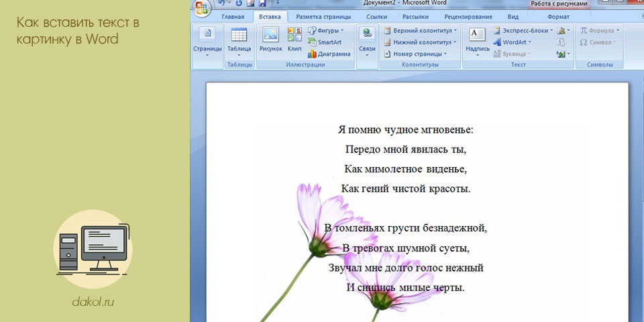
Task: Switch to the Рецензирование tab
Action: pyautogui.click(x=468, y=17)
